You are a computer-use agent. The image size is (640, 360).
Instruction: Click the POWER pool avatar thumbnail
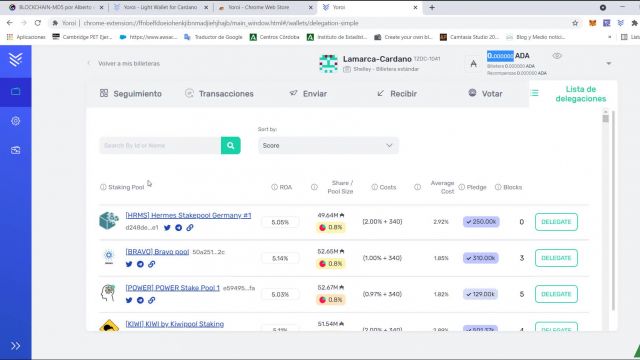[x=109, y=293]
